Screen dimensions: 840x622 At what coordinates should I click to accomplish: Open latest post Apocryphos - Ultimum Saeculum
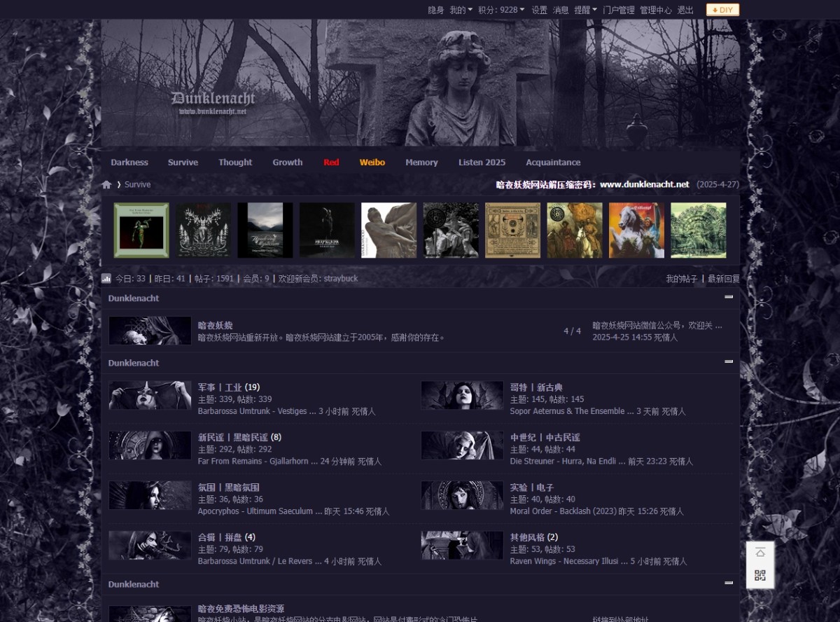(260, 511)
